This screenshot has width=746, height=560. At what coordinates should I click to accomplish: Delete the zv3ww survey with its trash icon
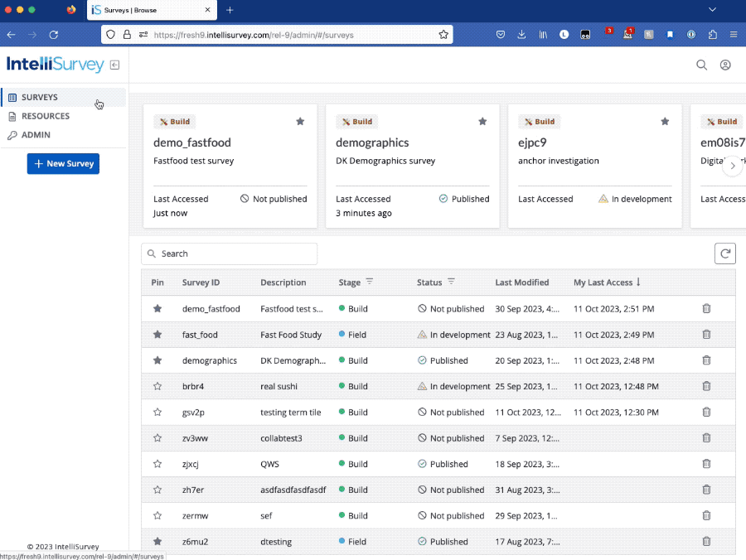[706, 438]
